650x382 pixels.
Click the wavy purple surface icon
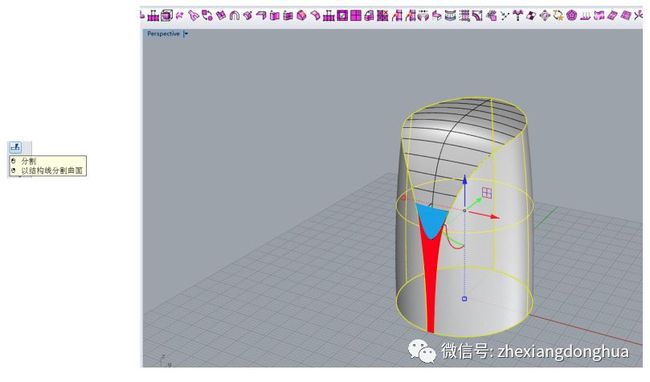(x=599, y=16)
